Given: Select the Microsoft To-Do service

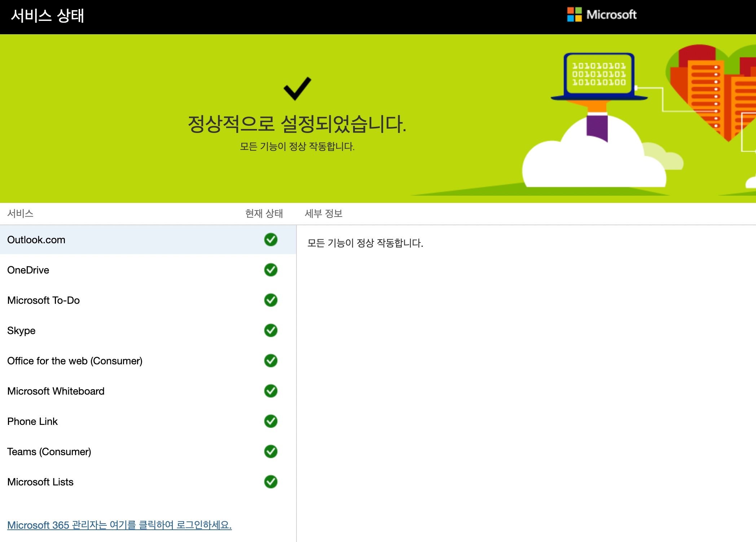Looking at the screenshot, I should coord(148,300).
